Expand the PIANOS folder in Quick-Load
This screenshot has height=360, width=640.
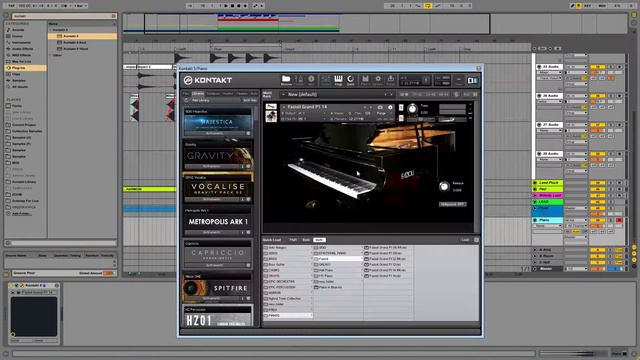point(288,316)
